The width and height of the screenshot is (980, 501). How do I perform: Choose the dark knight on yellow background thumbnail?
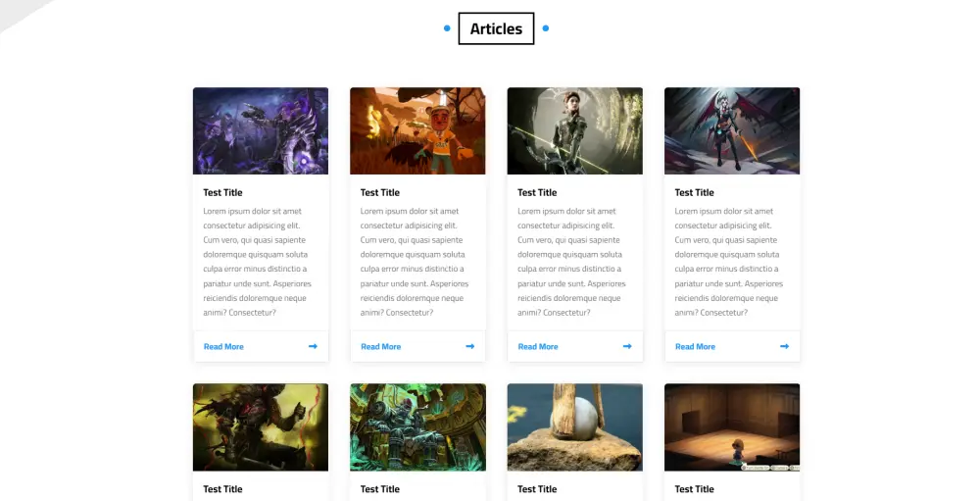[261, 427]
